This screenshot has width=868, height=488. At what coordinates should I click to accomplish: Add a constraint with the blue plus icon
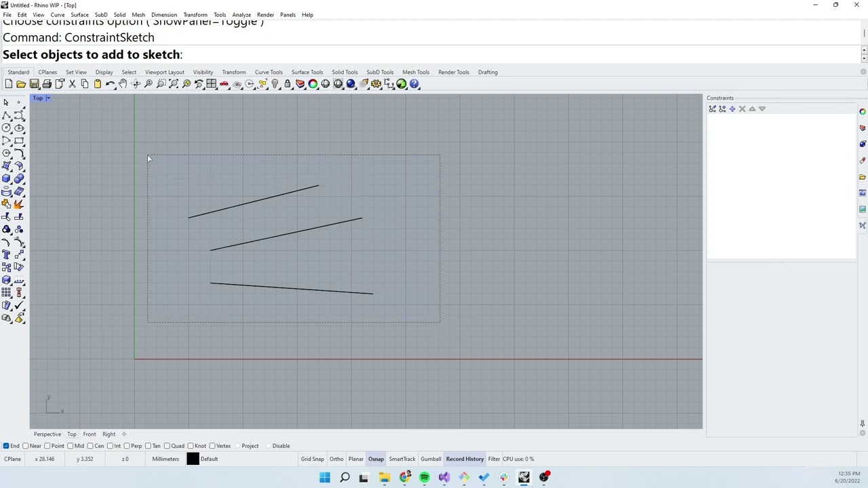[x=732, y=108]
